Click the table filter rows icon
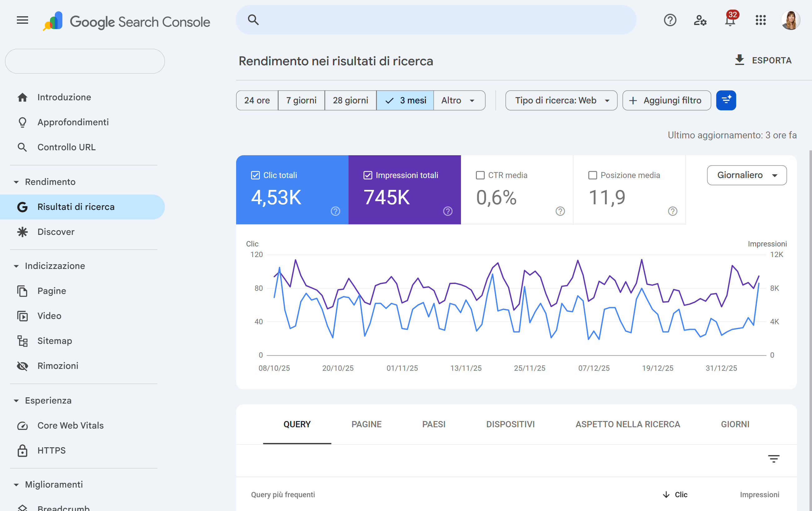 (774, 459)
